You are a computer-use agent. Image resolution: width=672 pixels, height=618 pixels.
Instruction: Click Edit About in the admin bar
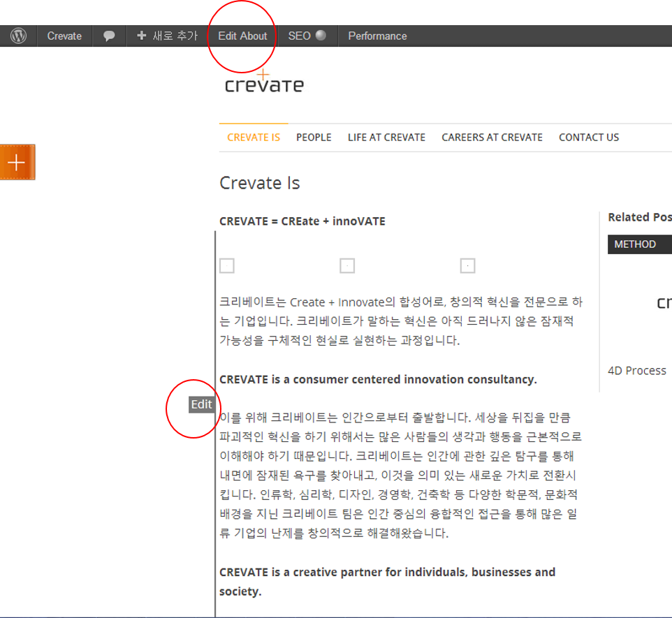point(242,36)
